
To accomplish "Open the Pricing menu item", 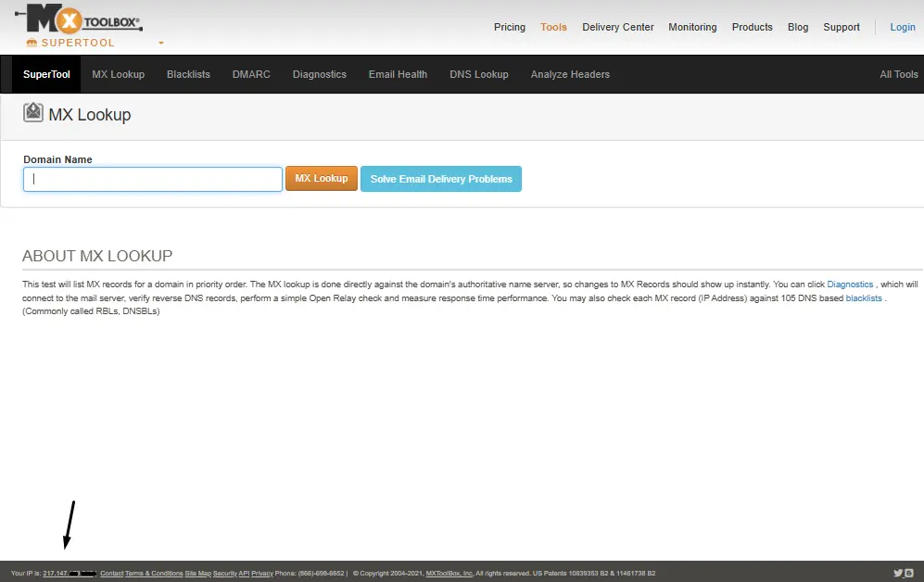I will coord(509,27).
